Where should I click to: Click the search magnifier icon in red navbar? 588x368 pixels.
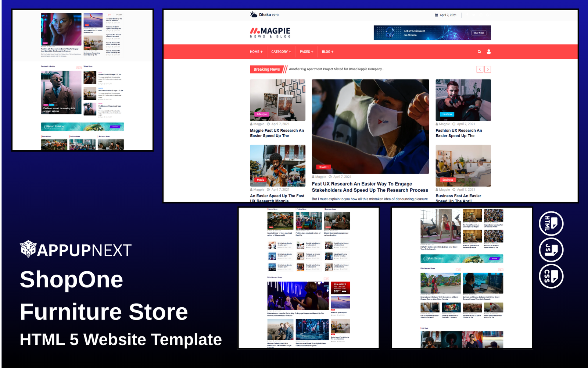point(479,52)
